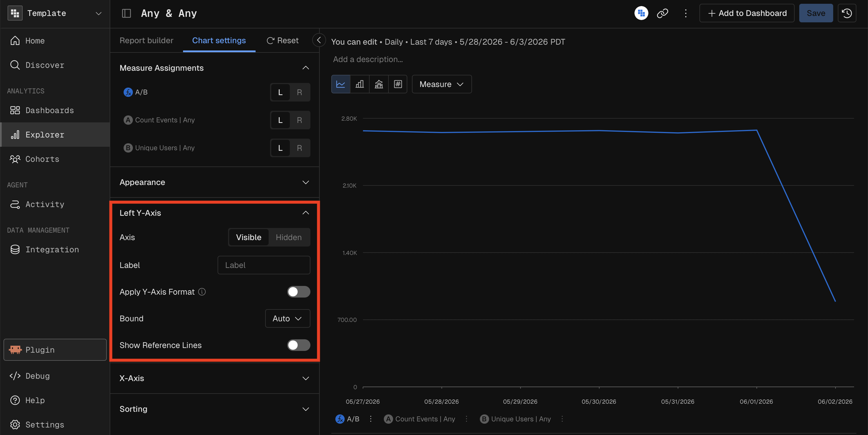Image resolution: width=868 pixels, height=435 pixels.
Task: Enable Show Reference Lines switch
Action: click(x=299, y=345)
